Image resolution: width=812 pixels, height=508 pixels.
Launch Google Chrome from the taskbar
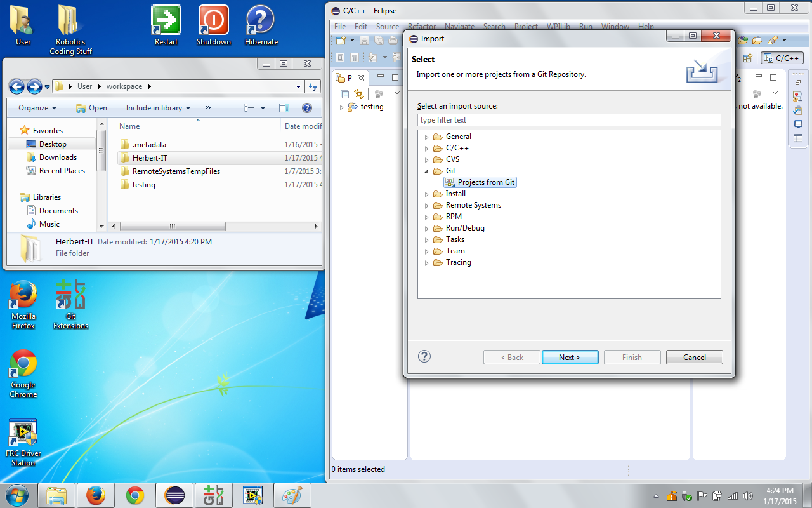(x=135, y=495)
